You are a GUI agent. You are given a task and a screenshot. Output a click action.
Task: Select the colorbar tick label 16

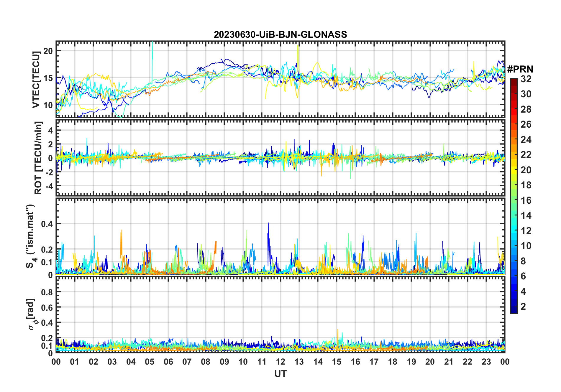click(526, 200)
